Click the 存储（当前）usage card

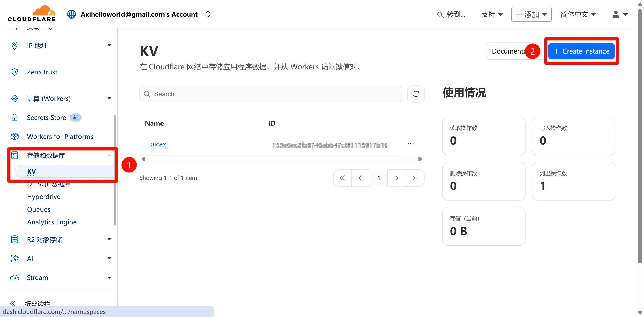[484, 226]
